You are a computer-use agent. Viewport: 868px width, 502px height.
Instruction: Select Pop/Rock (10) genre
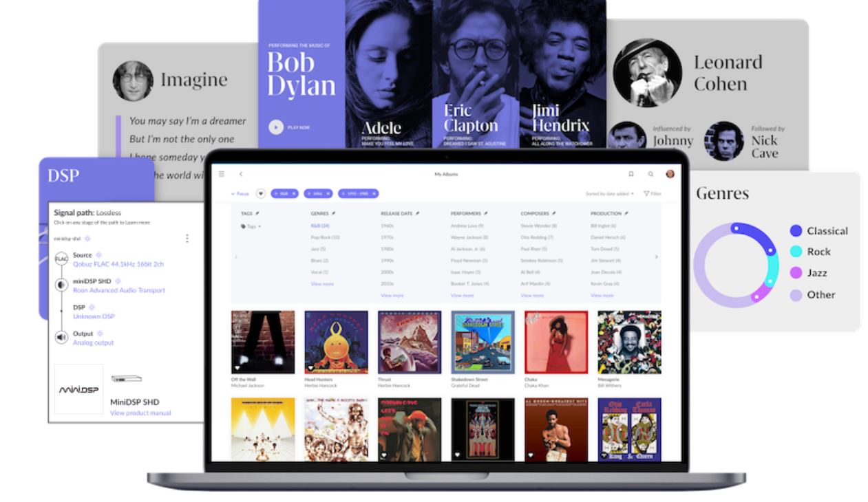(x=326, y=237)
